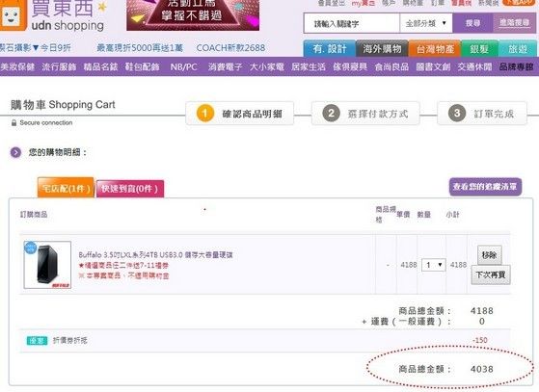Click the 下次再買 buy later button
The width and height of the screenshot is (539, 392).
point(491,274)
